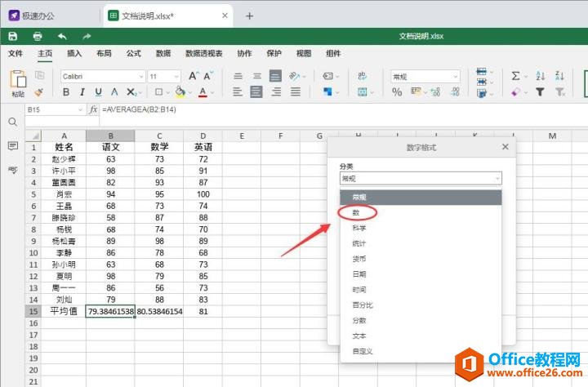Sort descending Z to A
The image size is (588, 387).
coord(560,76)
